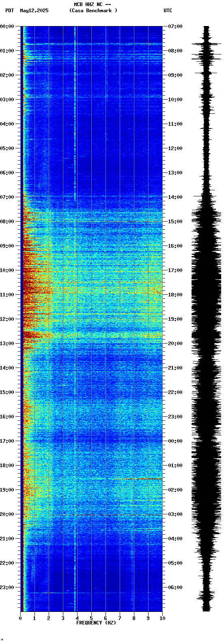Click the UTC time label '00:00'

pos(175,441)
